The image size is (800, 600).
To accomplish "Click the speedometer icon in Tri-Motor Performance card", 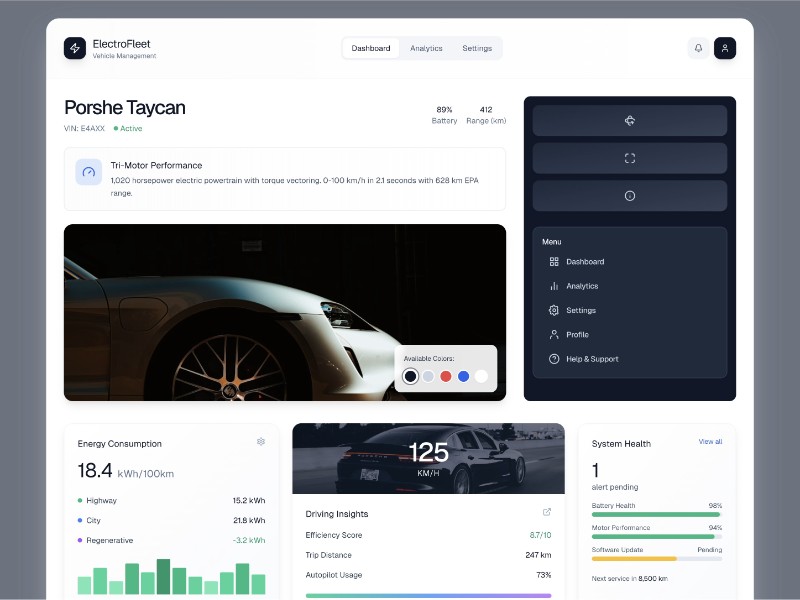I will pyautogui.click(x=89, y=172).
